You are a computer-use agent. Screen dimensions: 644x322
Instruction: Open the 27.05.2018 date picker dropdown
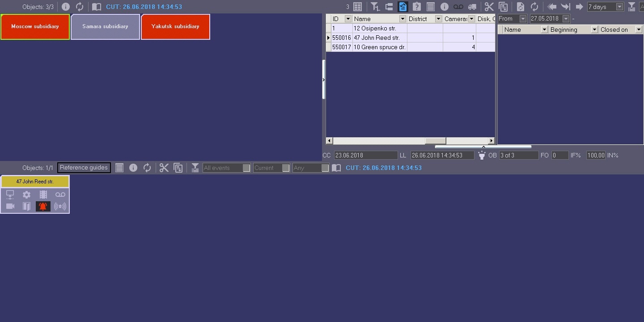coord(566,19)
